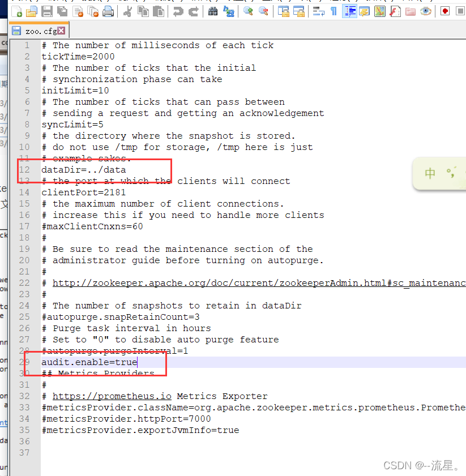Open the Replace dialog icon
The height and width of the screenshot is (476, 466).
(x=228, y=11)
